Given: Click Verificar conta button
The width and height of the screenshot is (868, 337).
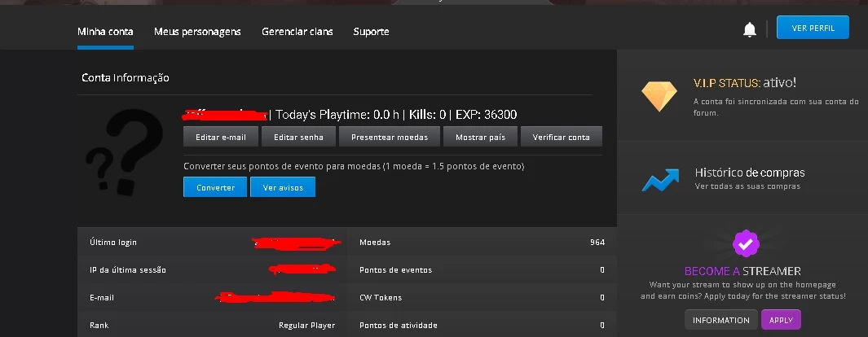Looking at the screenshot, I should [x=562, y=137].
